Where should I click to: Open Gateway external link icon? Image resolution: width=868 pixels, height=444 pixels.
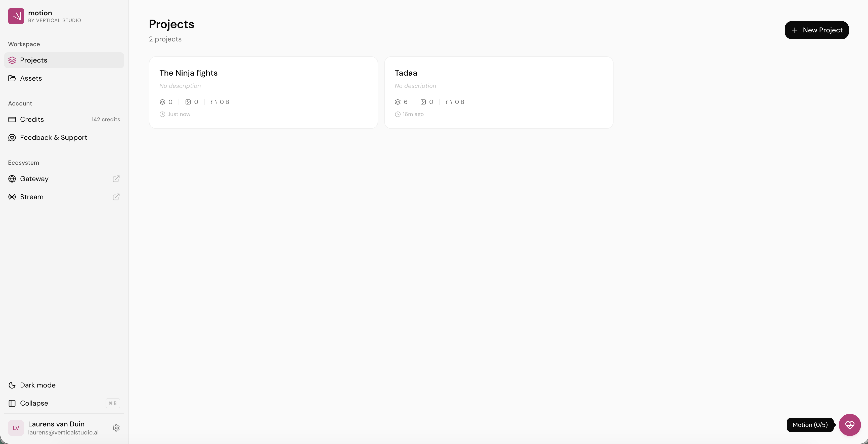coord(116,179)
